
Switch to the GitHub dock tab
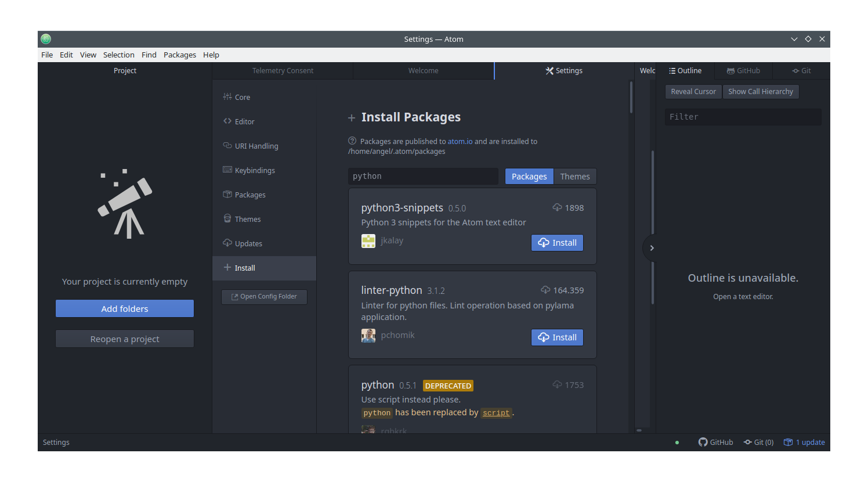point(743,71)
